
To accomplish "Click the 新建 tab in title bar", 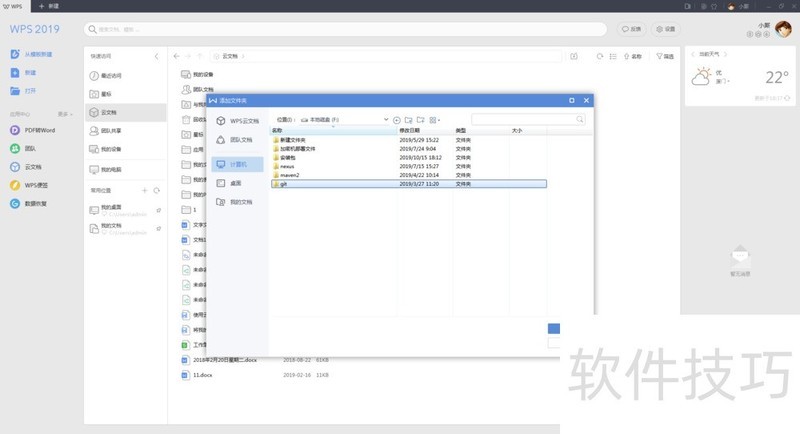I will pyautogui.click(x=49, y=6).
